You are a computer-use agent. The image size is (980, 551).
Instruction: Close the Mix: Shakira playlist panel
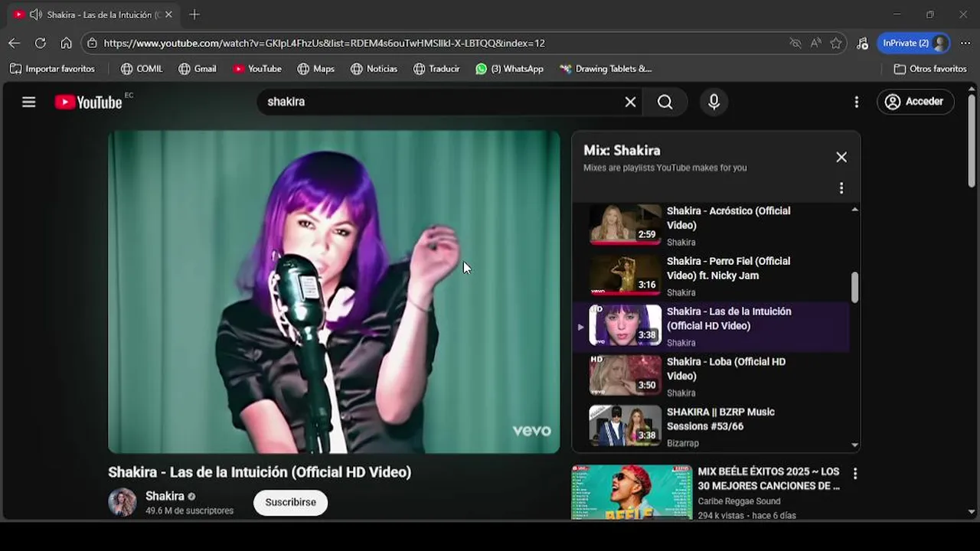click(x=841, y=157)
